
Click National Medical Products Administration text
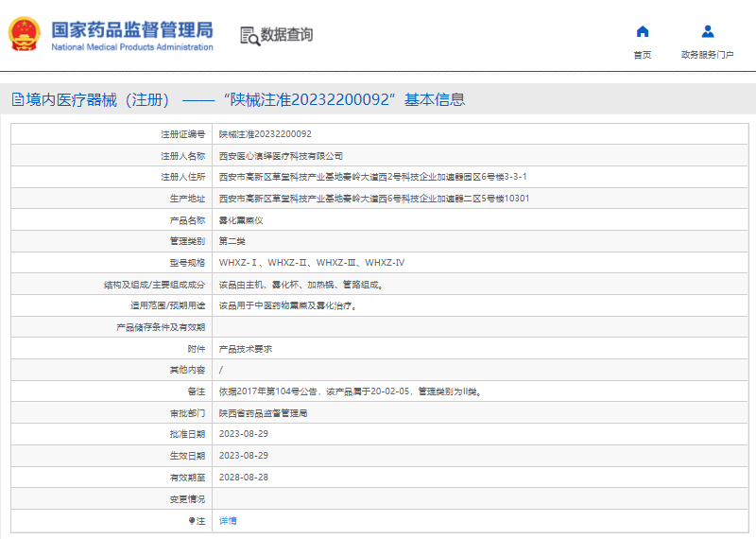point(132,47)
